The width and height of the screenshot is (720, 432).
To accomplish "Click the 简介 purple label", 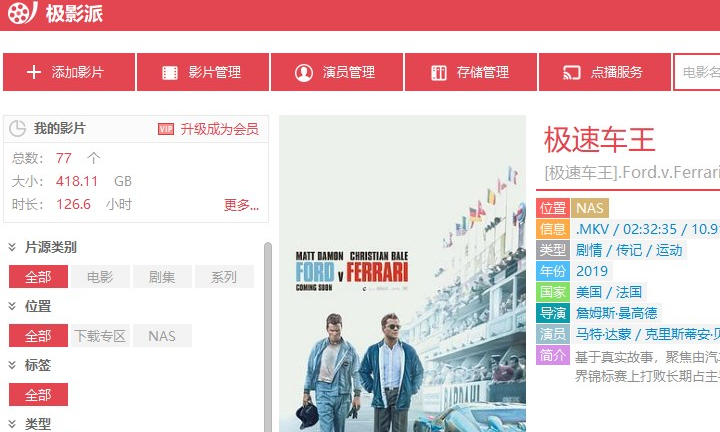I will click(x=553, y=355).
